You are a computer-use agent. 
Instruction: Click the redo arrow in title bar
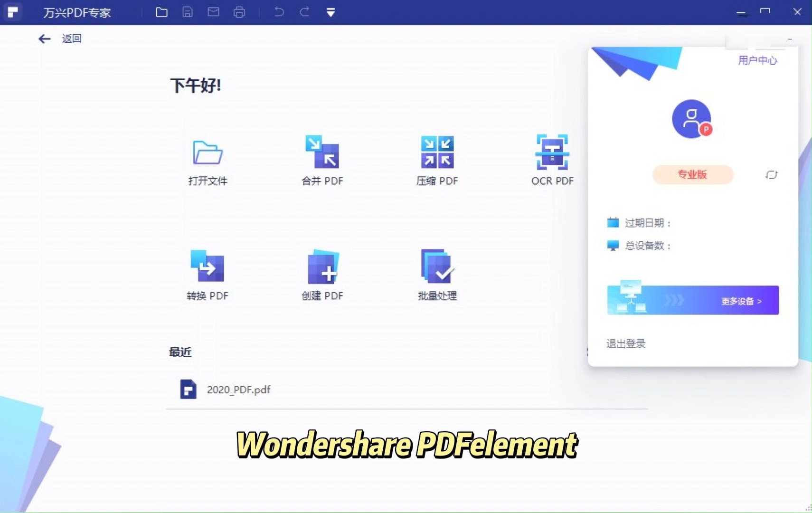coord(304,12)
